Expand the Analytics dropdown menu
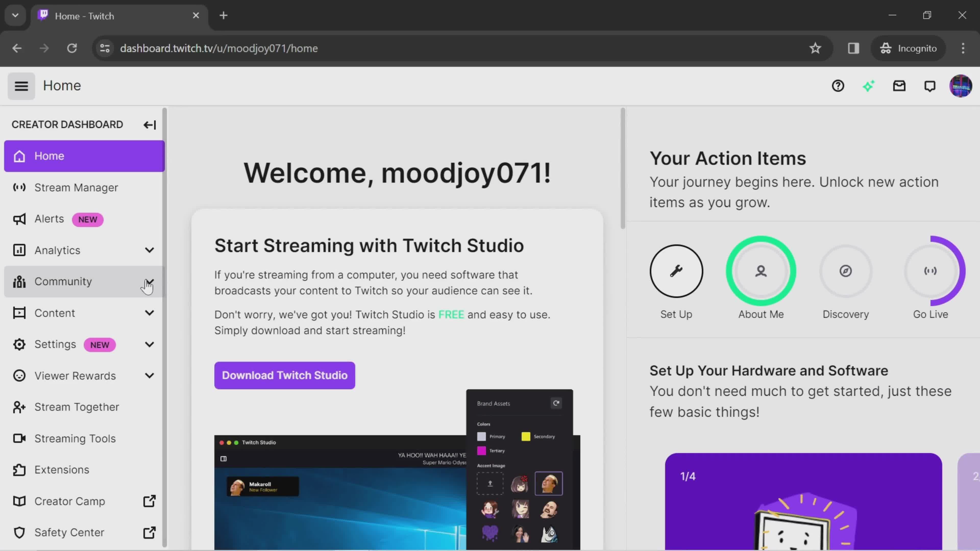Image resolution: width=980 pixels, height=551 pixels. coord(149,249)
